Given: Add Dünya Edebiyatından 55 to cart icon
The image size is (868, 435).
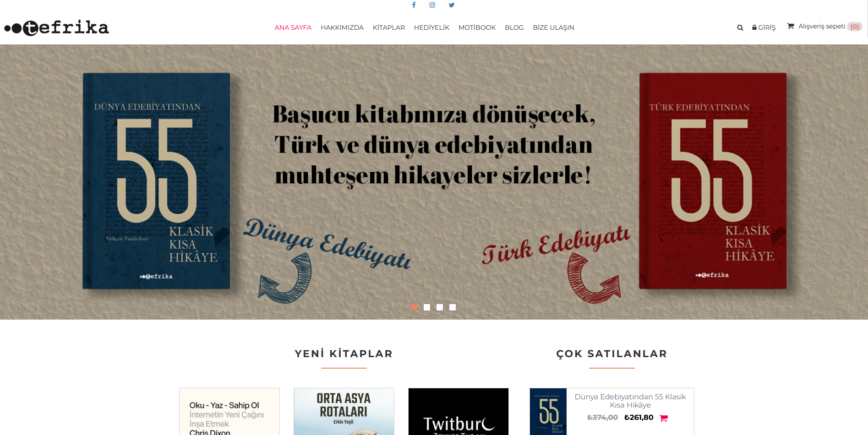Looking at the screenshot, I should pos(663,418).
